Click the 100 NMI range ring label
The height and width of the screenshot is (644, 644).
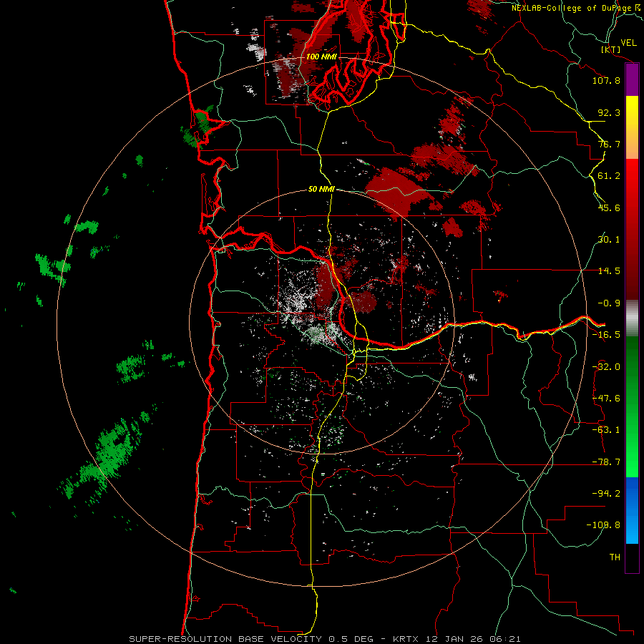pos(321,57)
